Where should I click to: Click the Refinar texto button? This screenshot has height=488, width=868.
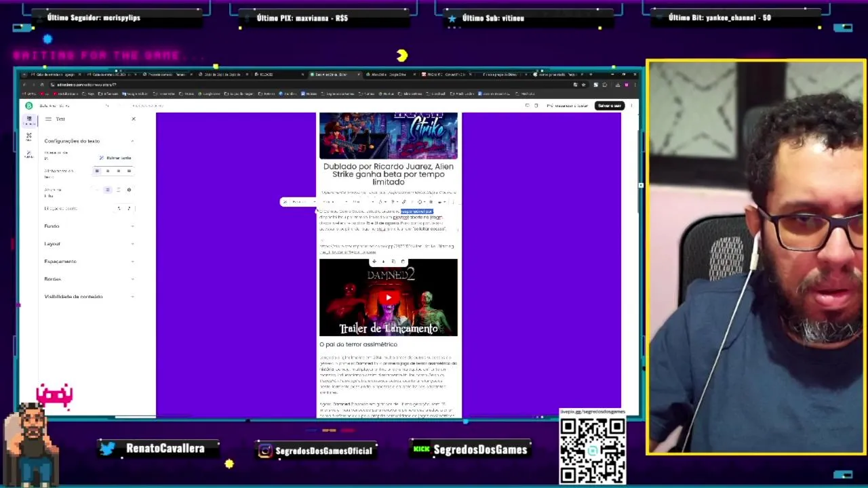(115, 158)
